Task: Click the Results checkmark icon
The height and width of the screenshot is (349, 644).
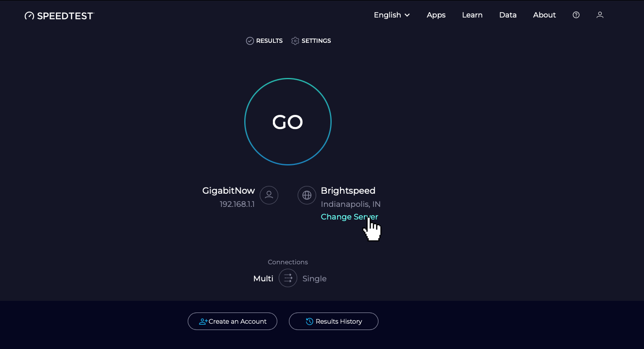Action: pyautogui.click(x=250, y=41)
